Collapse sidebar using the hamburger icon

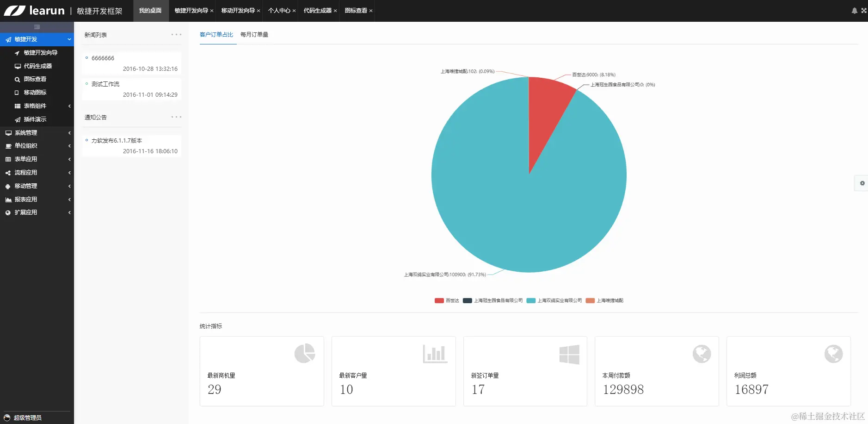(x=37, y=27)
